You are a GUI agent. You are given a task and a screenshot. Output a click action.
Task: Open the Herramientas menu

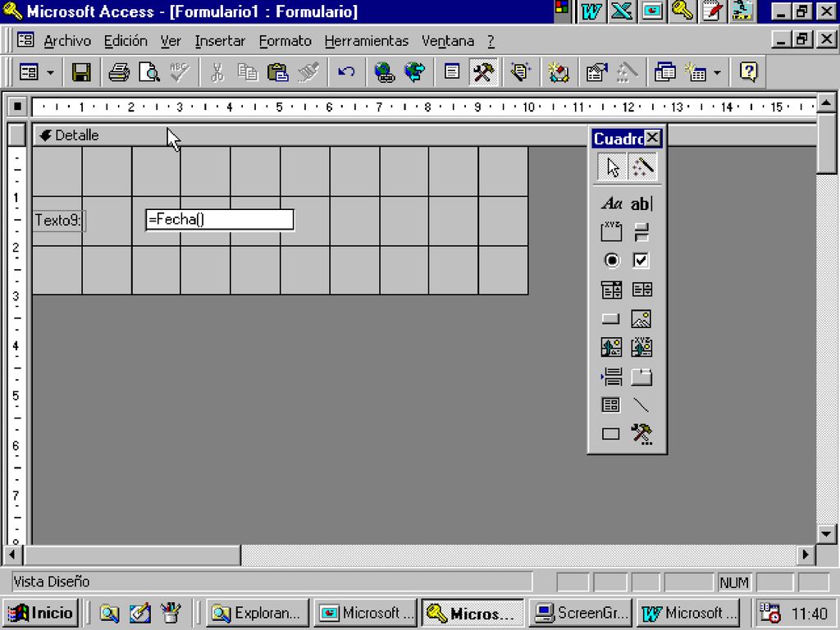367,41
